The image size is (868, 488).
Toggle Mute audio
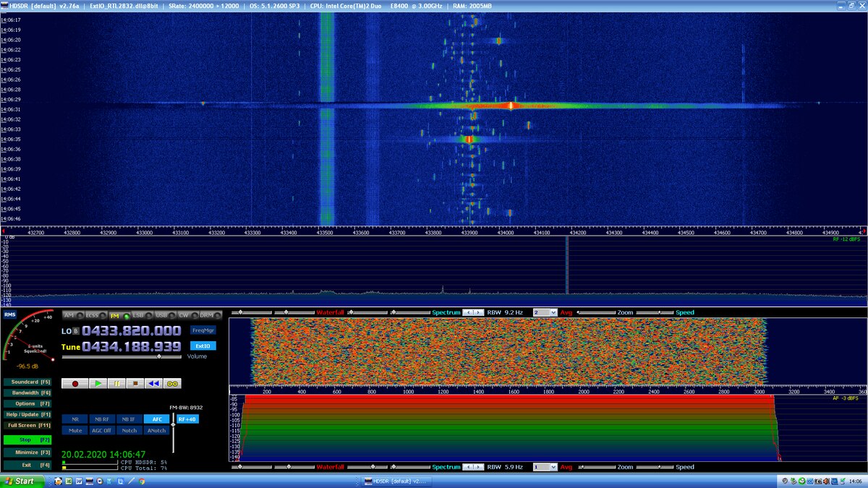coord(75,430)
